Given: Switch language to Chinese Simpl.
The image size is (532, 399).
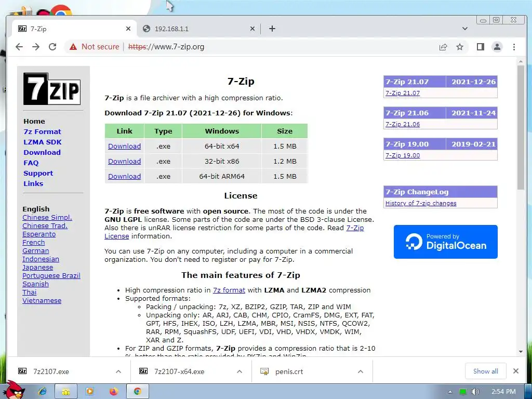Looking at the screenshot, I should tap(47, 218).
